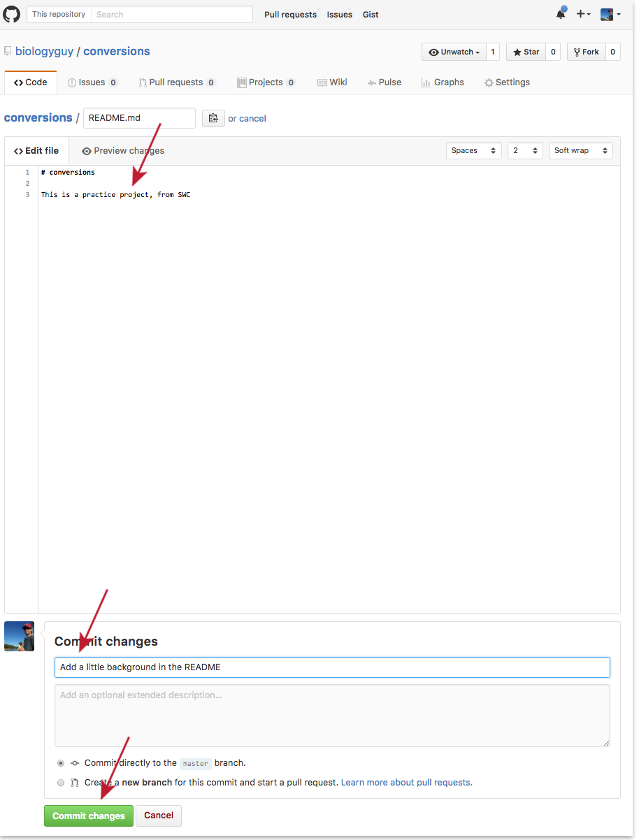This screenshot has height=840, width=639.
Task: Click editor line 3 text
Action: (x=115, y=194)
